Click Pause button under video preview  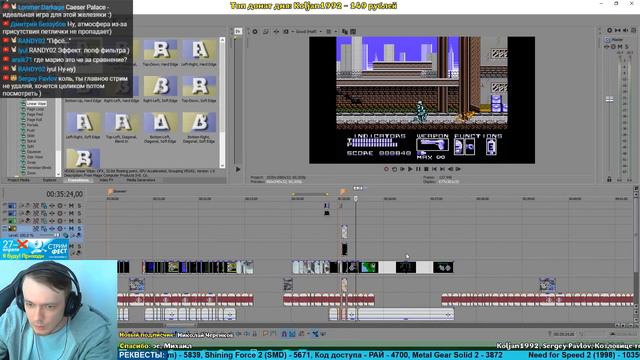pyautogui.click(x=418, y=169)
